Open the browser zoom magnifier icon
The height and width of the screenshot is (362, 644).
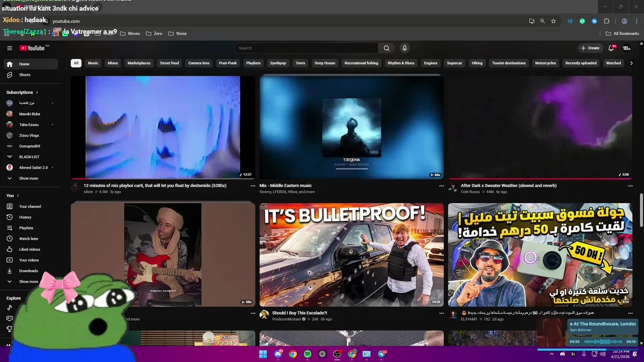coord(542,21)
